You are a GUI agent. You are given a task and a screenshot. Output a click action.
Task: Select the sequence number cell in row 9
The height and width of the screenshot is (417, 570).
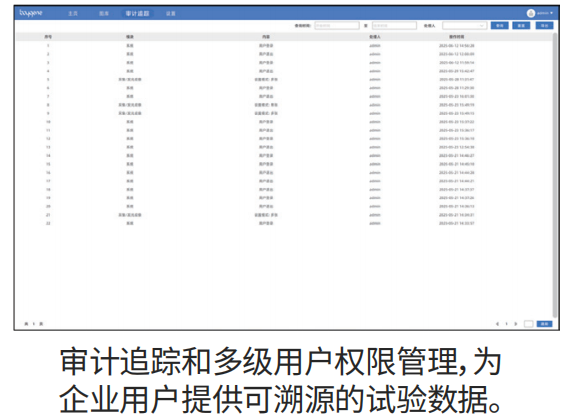(x=48, y=113)
